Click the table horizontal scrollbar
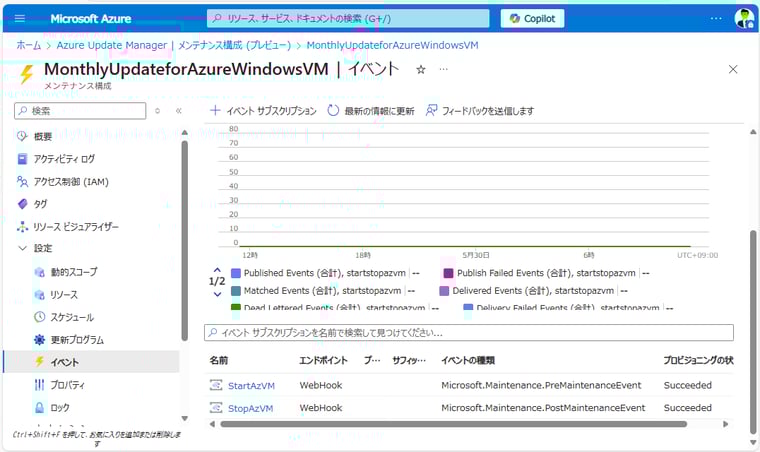This screenshot has width=760, height=452. click(x=454, y=424)
